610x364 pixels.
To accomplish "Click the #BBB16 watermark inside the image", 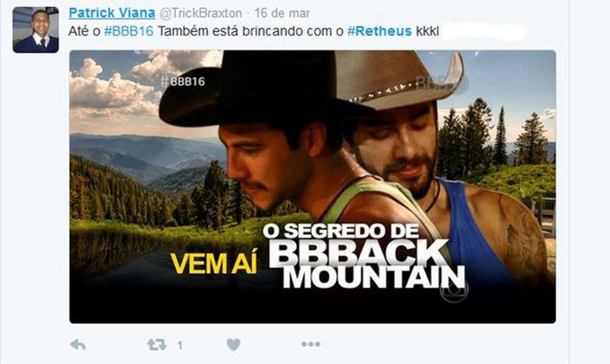I will point(183,81).
